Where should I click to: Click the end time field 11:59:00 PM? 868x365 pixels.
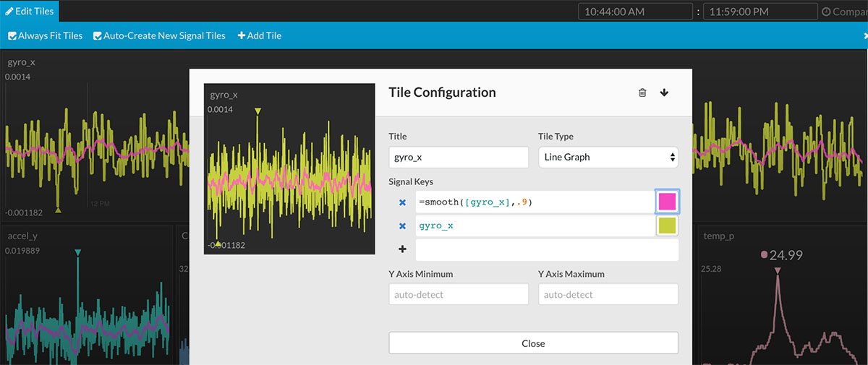point(759,12)
